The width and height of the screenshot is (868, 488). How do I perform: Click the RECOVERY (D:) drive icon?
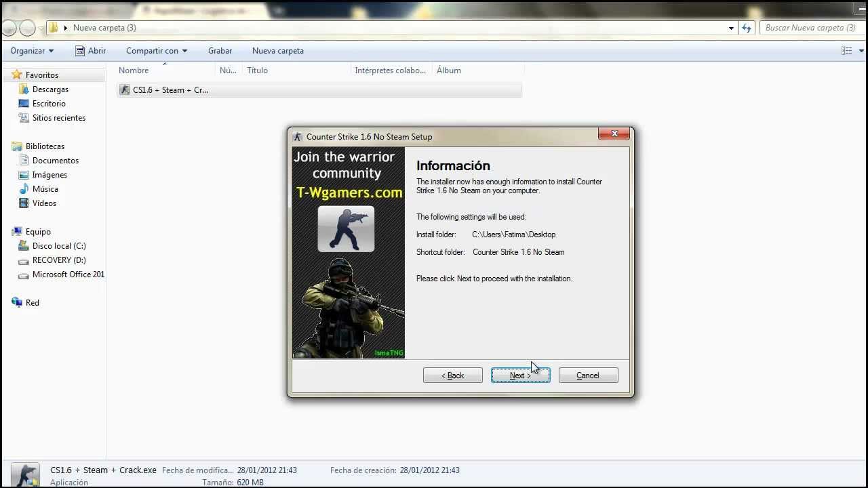coord(24,260)
